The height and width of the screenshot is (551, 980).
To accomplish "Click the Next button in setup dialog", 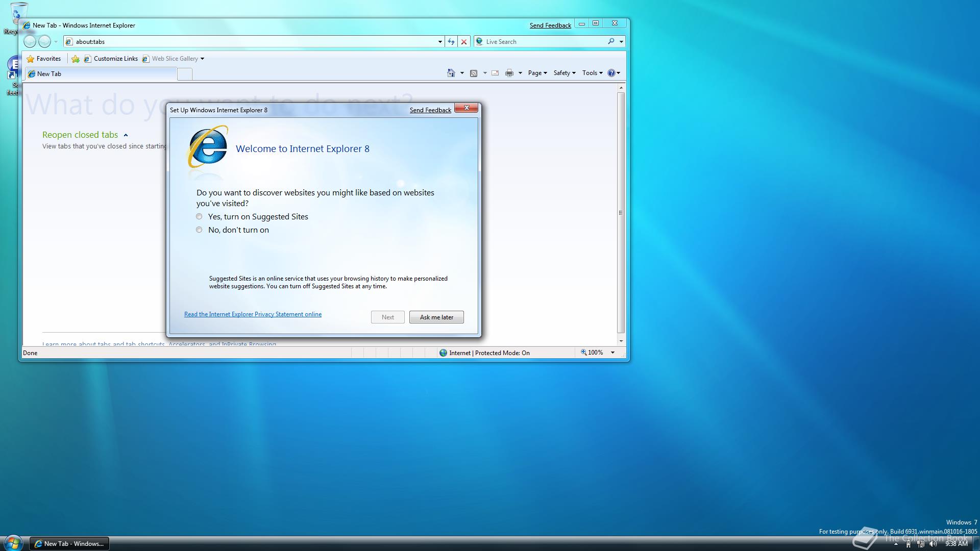I will point(387,317).
